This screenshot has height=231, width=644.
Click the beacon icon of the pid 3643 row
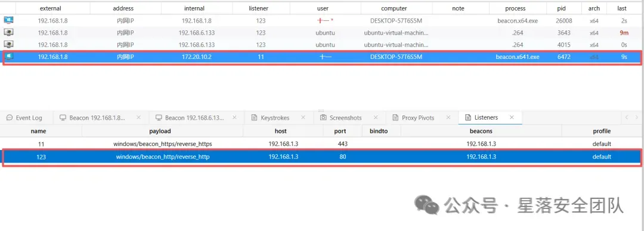(x=8, y=33)
